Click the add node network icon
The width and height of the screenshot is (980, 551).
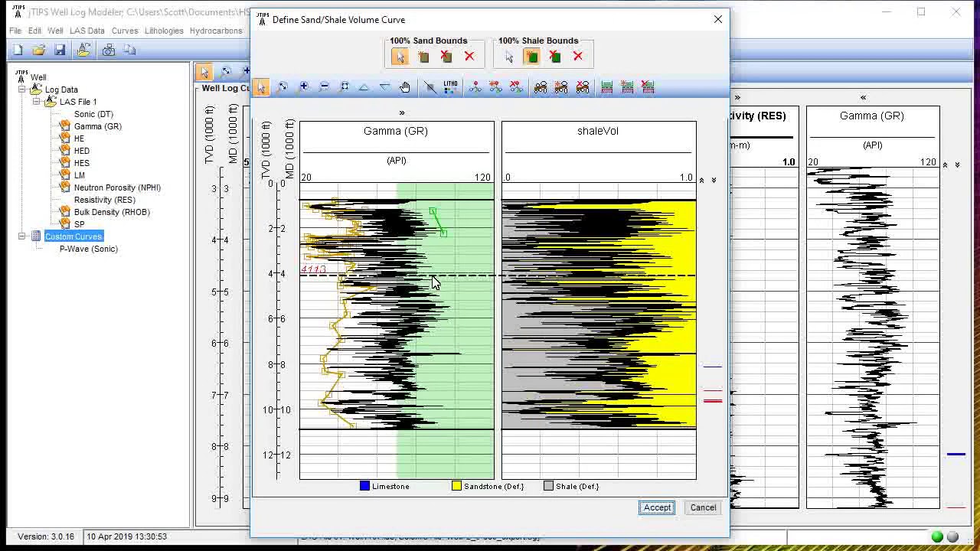495,87
